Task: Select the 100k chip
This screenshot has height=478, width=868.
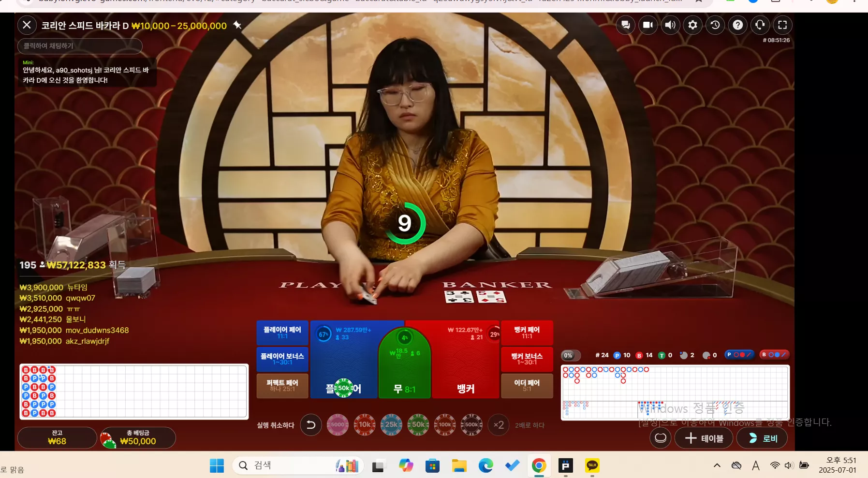Action: pos(445,425)
